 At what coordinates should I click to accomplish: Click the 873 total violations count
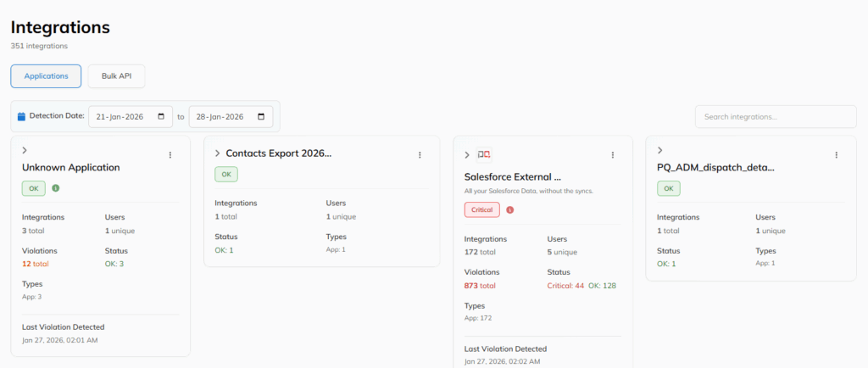480,286
